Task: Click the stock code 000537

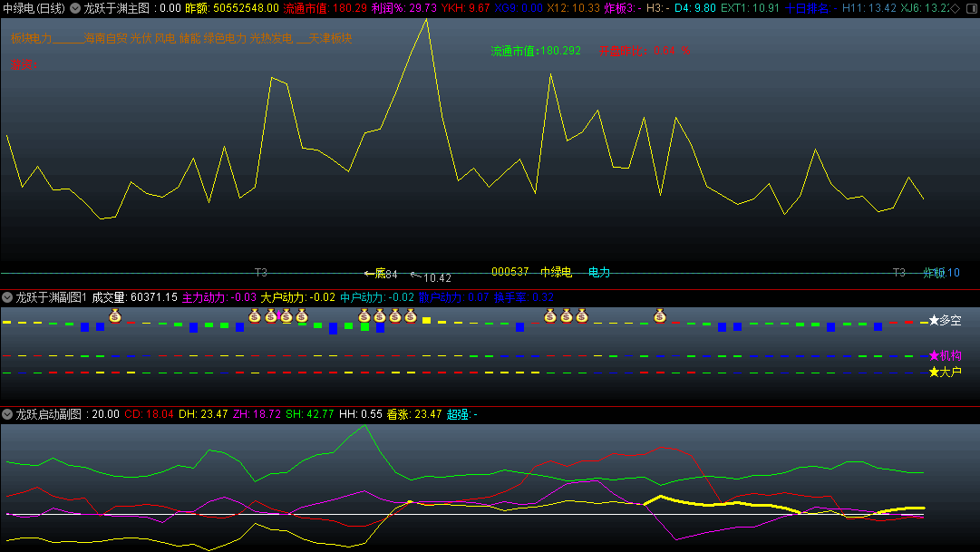Action: (x=509, y=272)
